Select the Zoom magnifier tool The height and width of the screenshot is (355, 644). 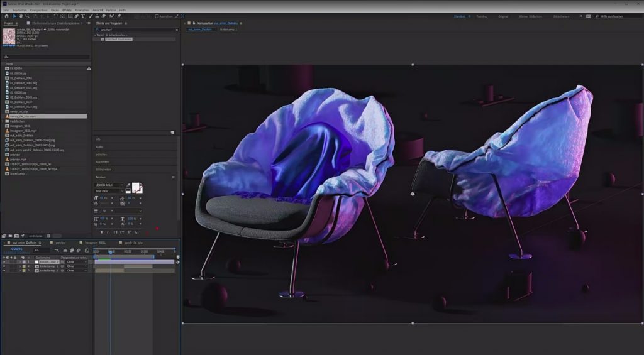click(28, 16)
